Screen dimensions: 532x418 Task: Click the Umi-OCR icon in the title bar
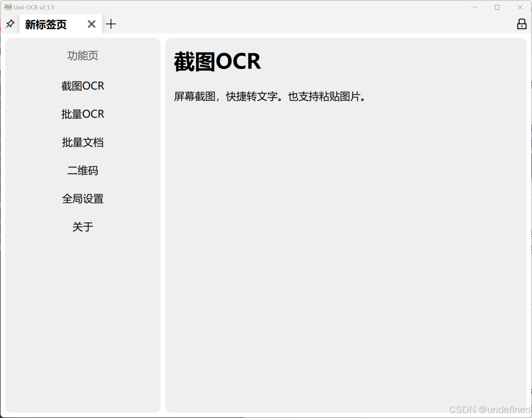7,7
